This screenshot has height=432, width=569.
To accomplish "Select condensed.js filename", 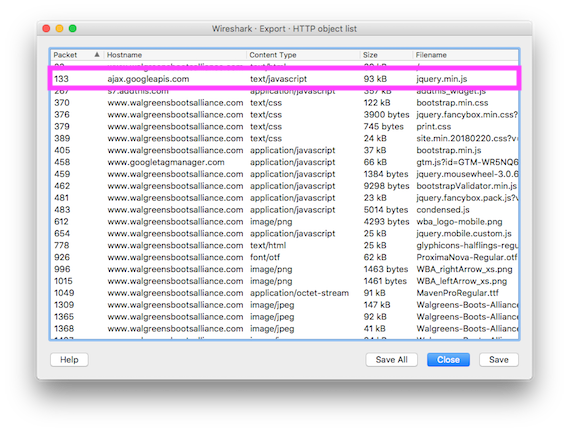I will pyautogui.click(x=443, y=210).
